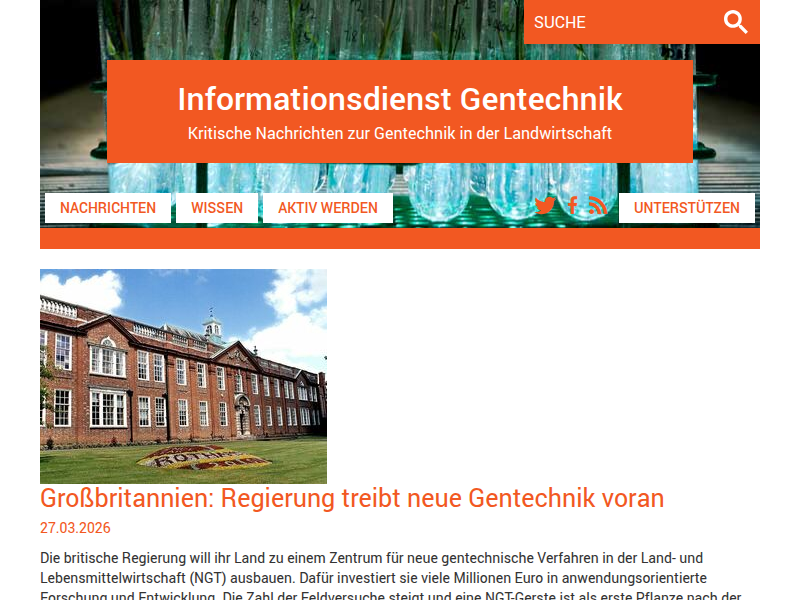Image resolution: width=800 pixels, height=600 pixels.
Task: Open the Facebook icon link
Action: click(572, 206)
